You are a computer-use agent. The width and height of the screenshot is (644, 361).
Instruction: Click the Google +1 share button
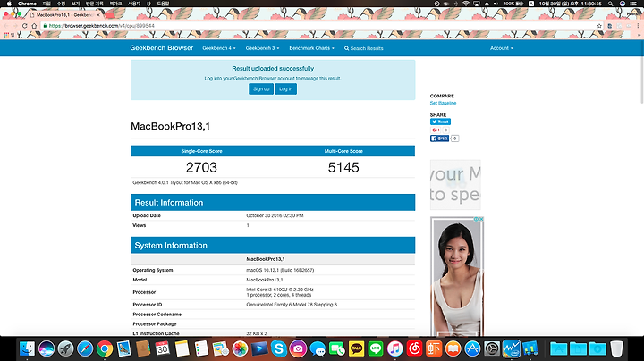pyautogui.click(x=436, y=130)
